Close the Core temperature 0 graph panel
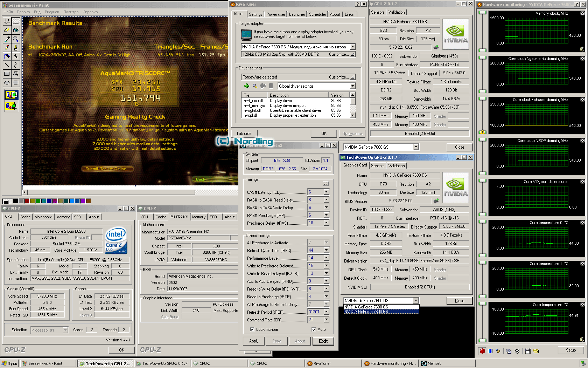Image resolution: width=588 pixels, height=368 pixels. coord(582,223)
